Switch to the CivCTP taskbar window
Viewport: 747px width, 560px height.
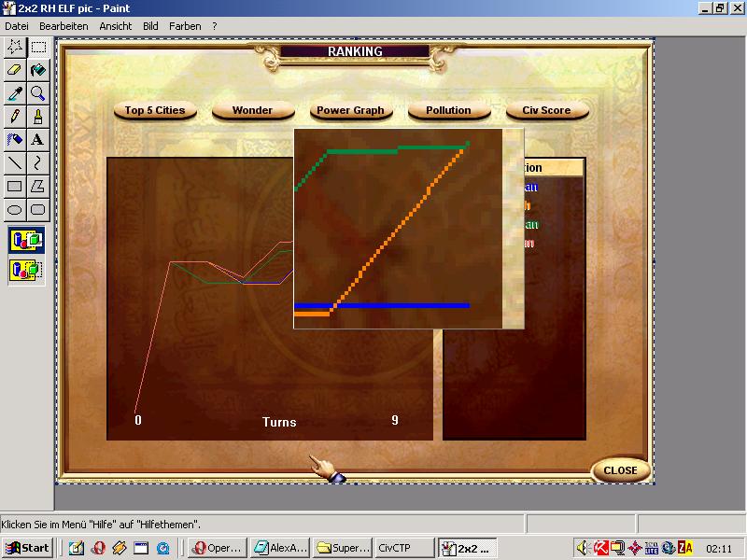405,548
